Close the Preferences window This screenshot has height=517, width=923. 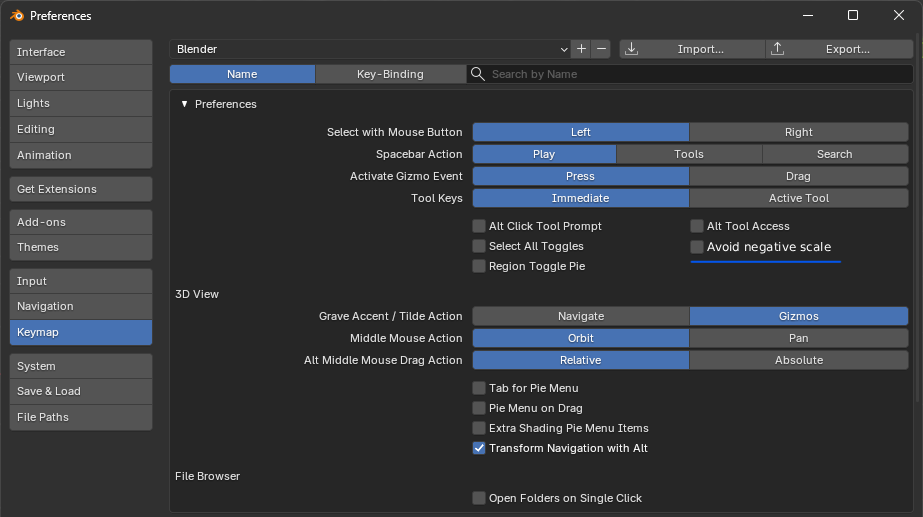click(898, 15)
